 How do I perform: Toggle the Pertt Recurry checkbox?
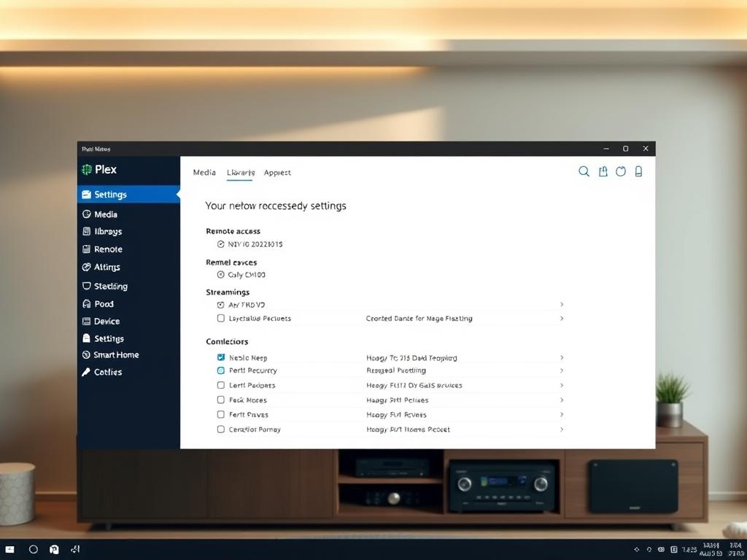(x=221, y=370)
